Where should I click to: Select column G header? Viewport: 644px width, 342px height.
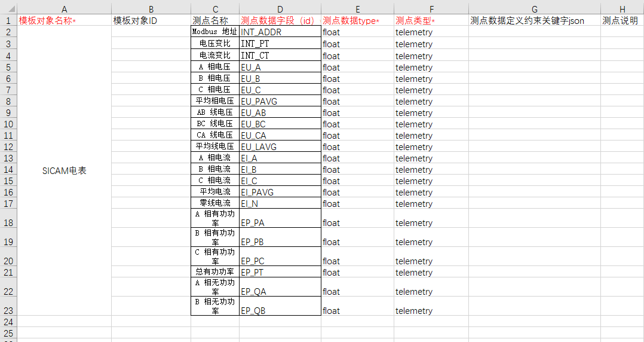(534, 9)
